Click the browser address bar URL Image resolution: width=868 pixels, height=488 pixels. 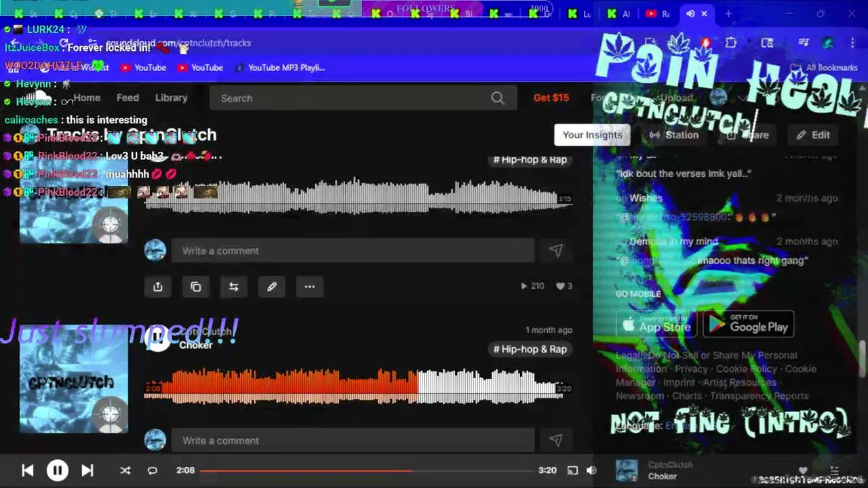click(178, 43)
